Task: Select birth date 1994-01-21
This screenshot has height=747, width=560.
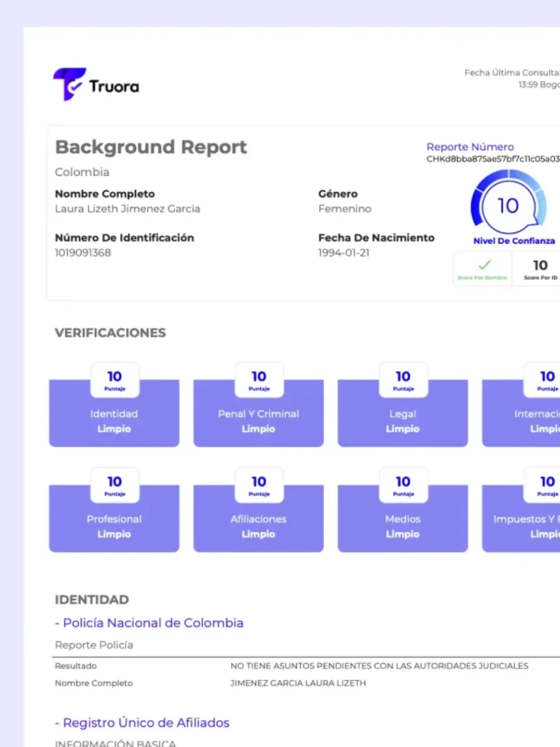Action: click(344, 253)
